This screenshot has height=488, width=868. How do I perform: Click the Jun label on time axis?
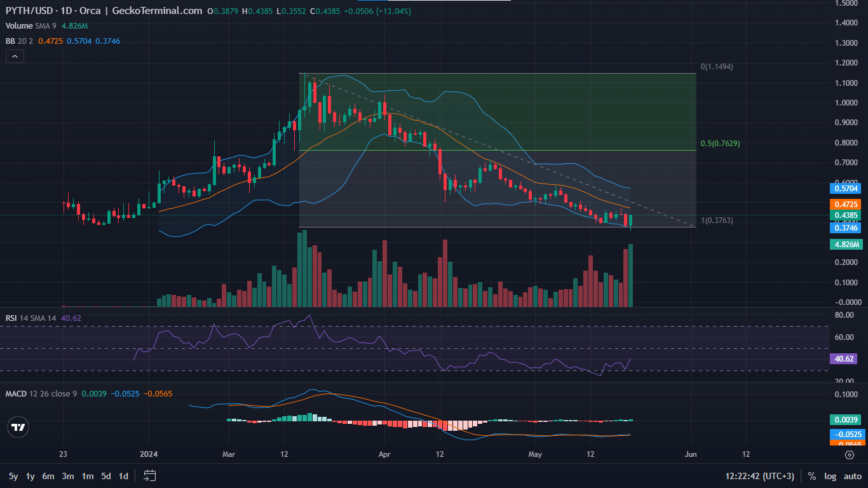[x=691, y=455]
